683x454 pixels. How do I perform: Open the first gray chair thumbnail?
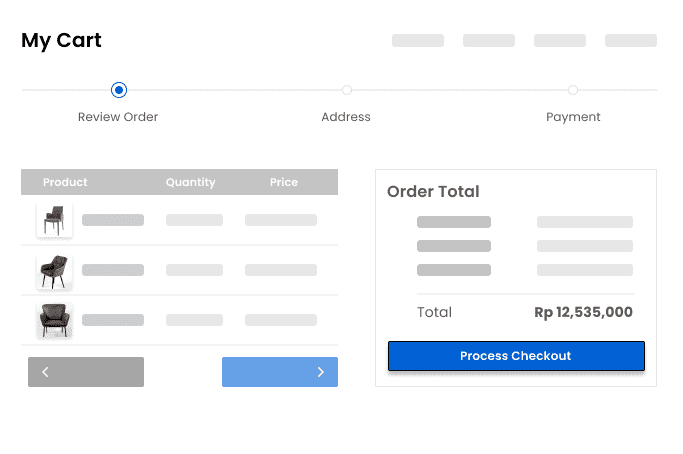(x=54, y=220)
